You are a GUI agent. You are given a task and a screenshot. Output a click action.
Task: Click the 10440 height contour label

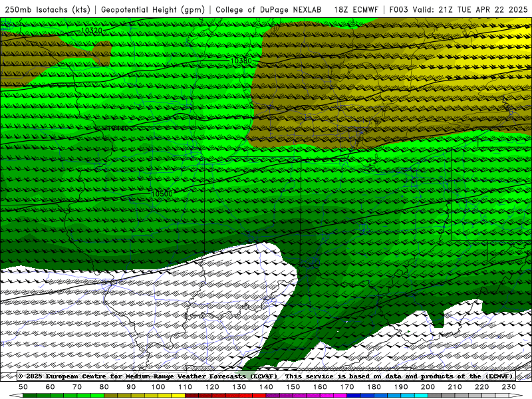coord(118,128)
